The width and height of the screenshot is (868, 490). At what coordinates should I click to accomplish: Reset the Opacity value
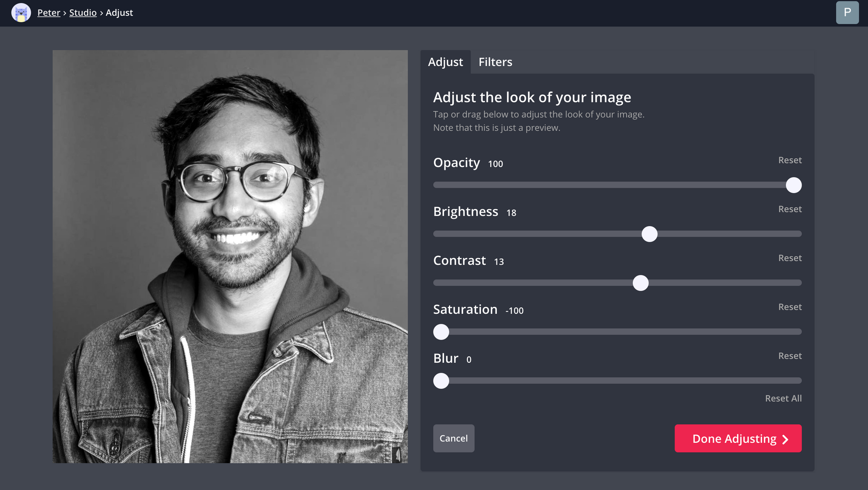[790, 160]
